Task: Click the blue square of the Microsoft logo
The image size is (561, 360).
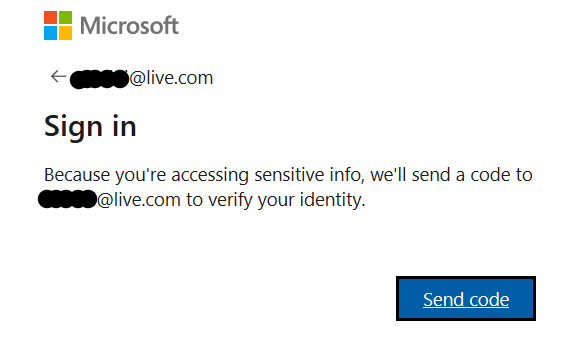Action: (x=50, y=33)
